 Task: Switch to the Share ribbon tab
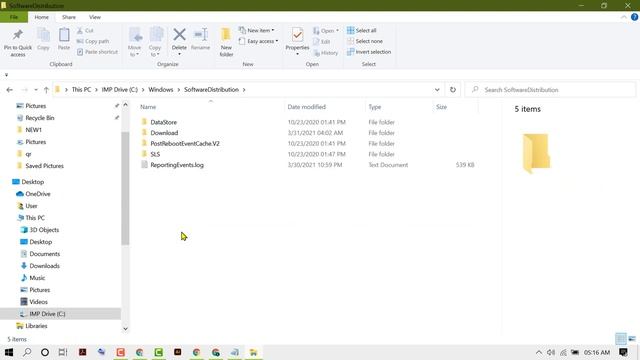tap(69, 17)
